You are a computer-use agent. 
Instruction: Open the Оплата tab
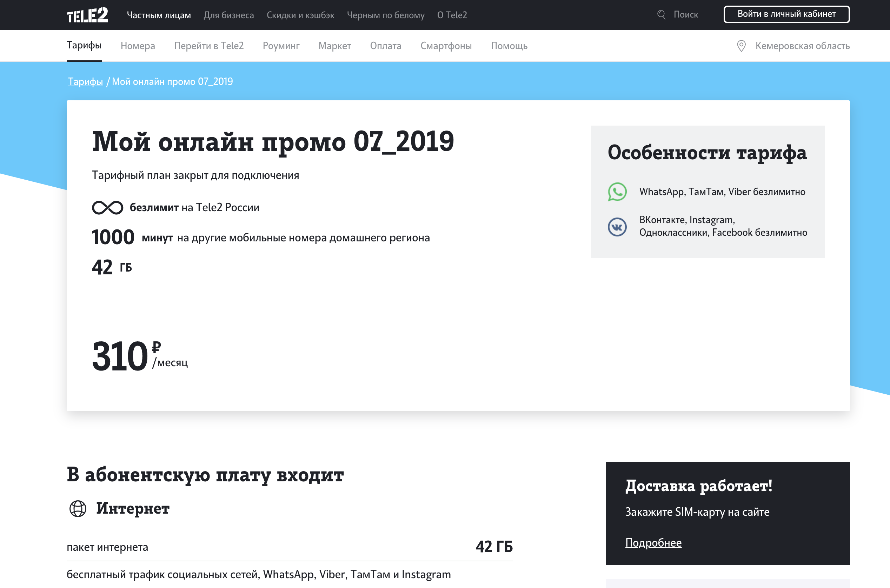(x=386, y=46)
